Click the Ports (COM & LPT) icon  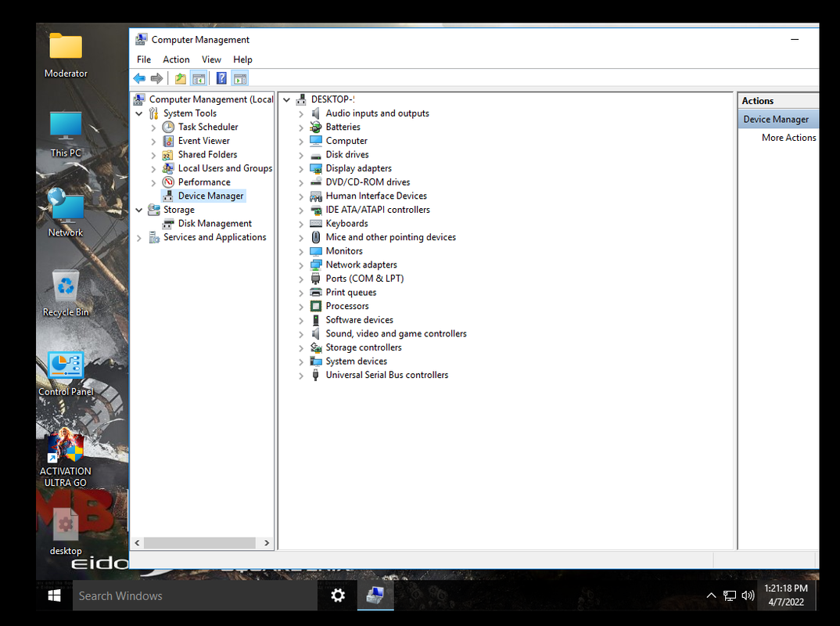tap(316, 279)
